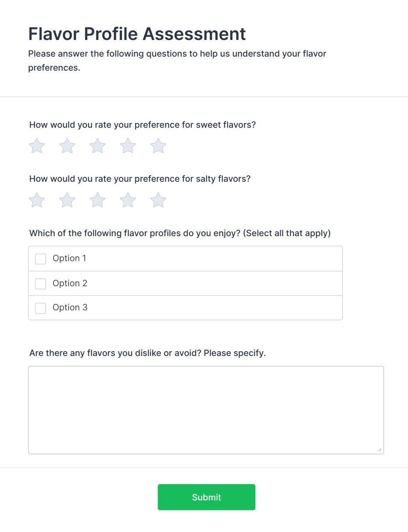Viewport: 408px width, 532px height.
Task: Rate salty flavors one star
Action: [37, 201]
